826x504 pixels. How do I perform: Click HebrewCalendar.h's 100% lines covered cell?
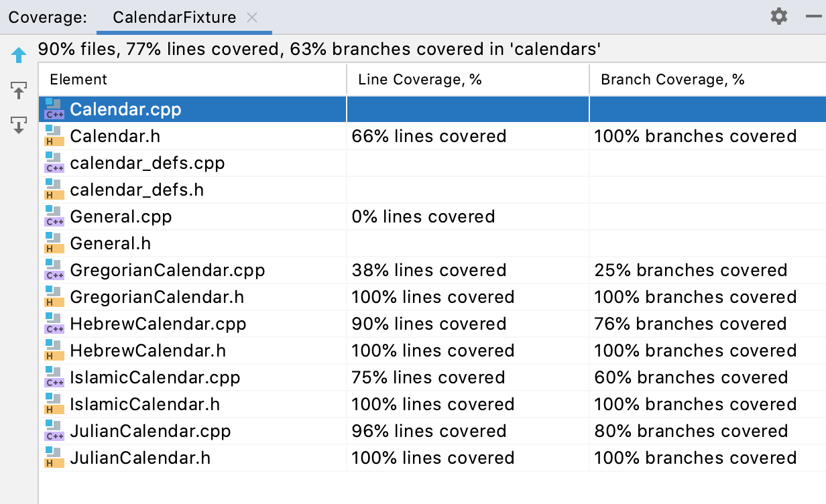click(433, 351)
